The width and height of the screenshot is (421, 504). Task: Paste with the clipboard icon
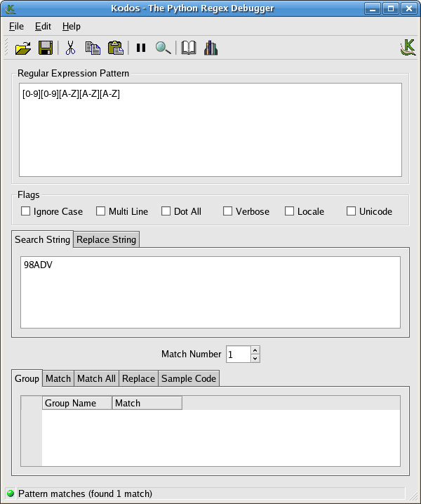115,48
